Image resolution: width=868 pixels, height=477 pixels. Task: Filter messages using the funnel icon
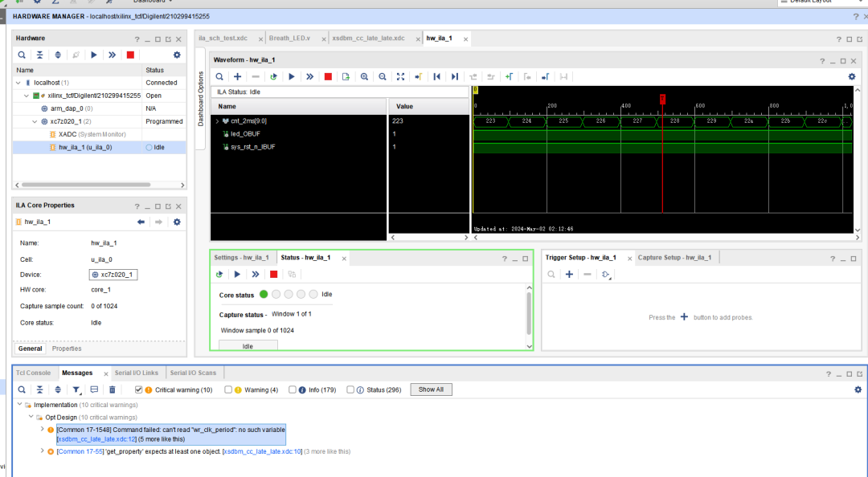coord(76,390)
